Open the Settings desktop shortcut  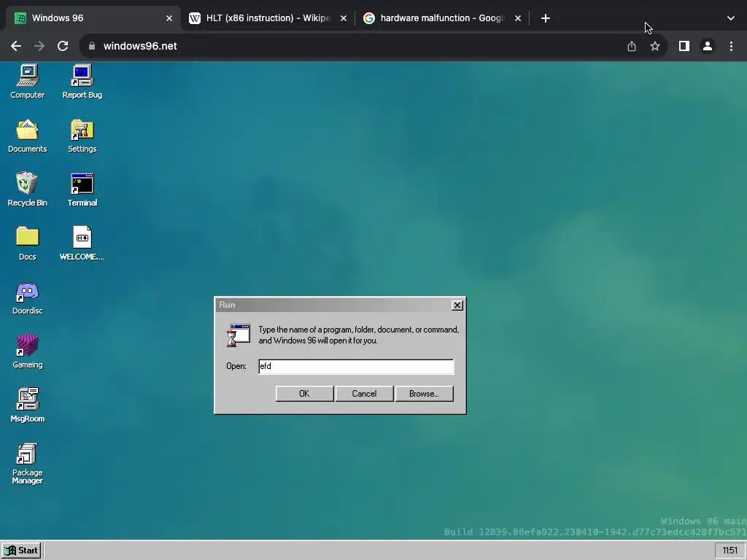click(82, 135)
